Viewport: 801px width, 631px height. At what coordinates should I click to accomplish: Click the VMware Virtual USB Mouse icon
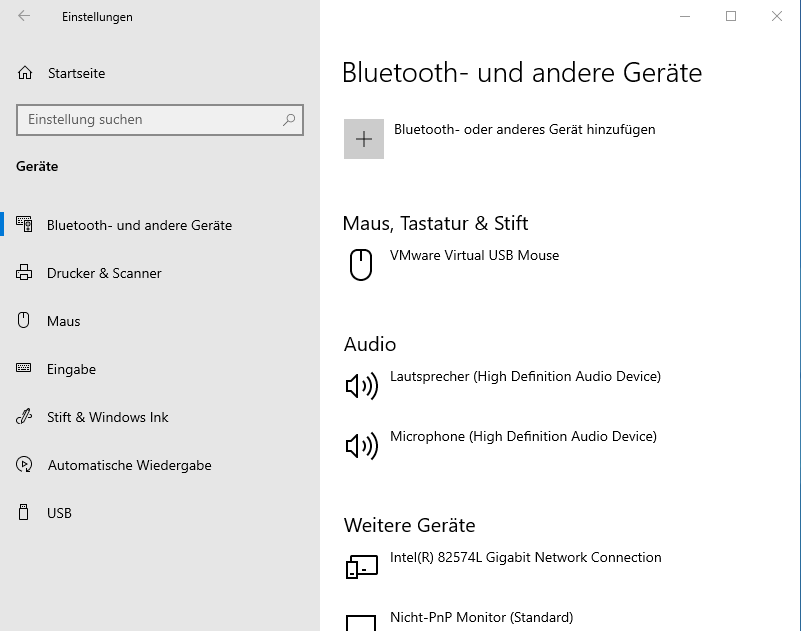click(361, 264)
